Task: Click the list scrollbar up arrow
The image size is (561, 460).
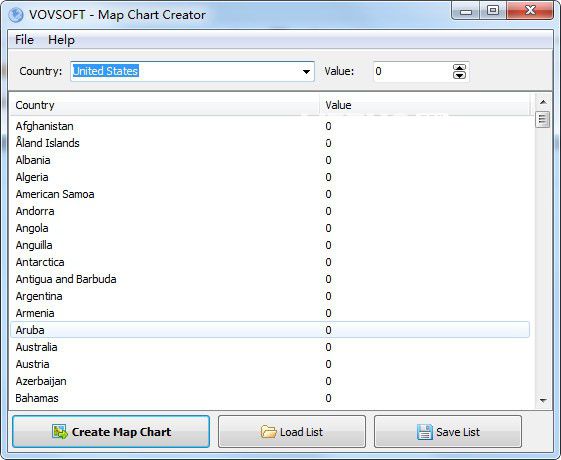Action: click(x=543, y=102)
